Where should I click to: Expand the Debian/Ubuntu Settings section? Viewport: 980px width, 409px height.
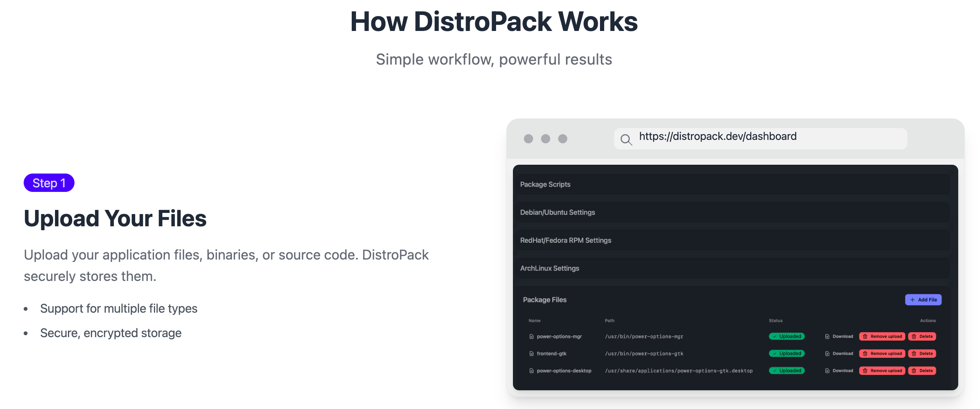(x=557, y=212)
